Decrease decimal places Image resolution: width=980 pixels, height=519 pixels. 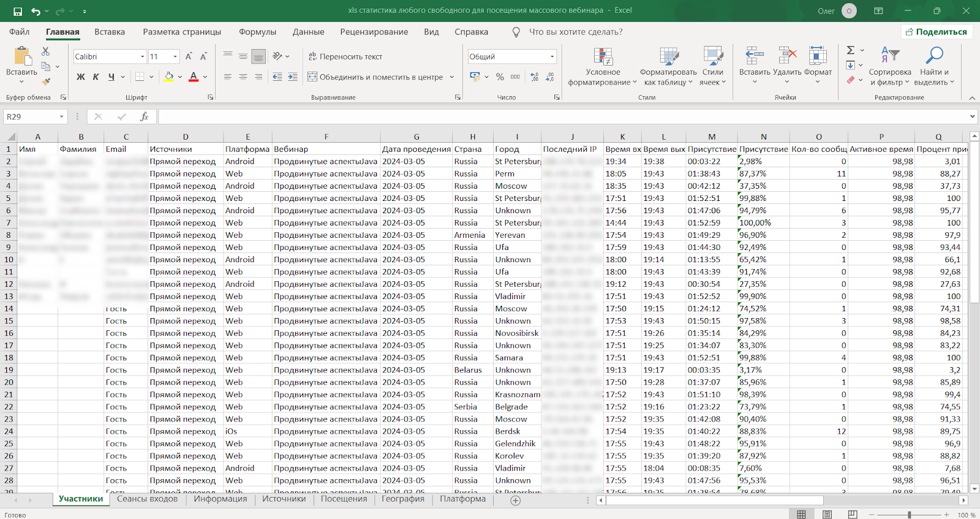pos(550,77)
